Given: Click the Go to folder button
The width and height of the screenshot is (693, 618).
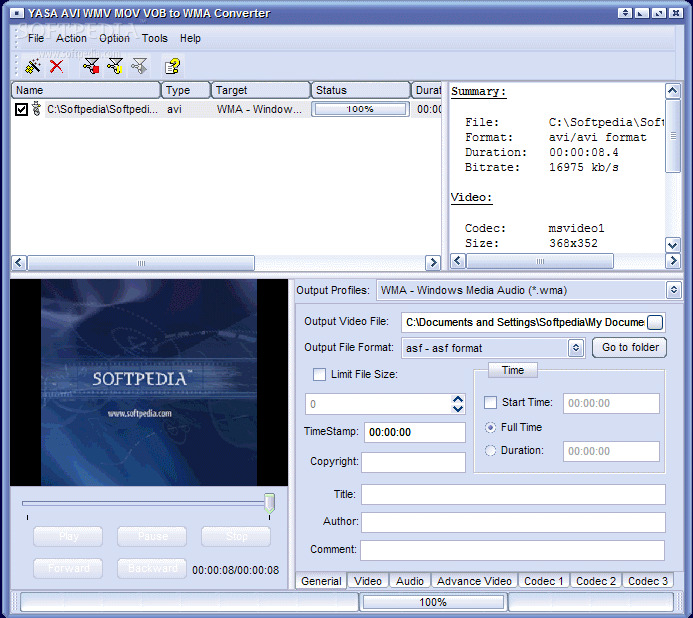Looking at the screenshot, I should pyautogui.click(x=630, y=347).
